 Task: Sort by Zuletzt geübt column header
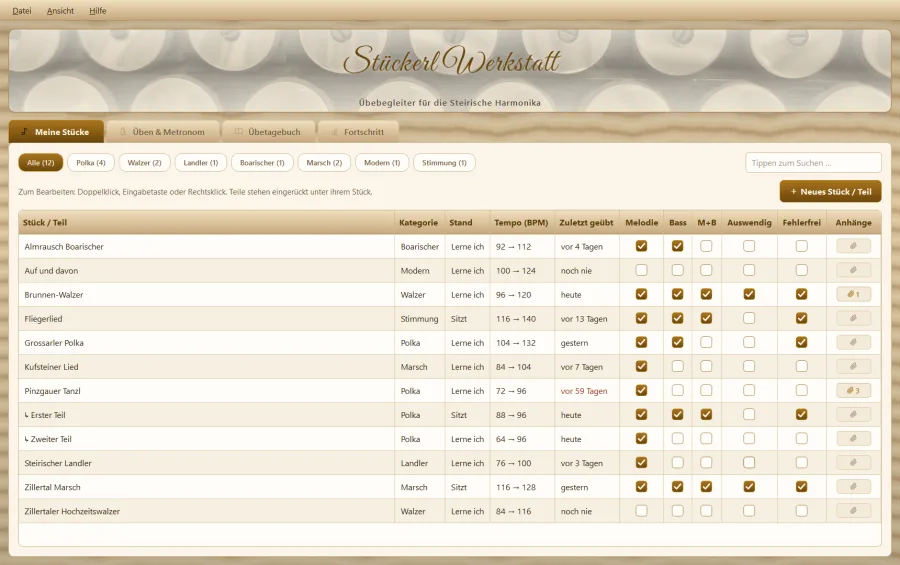(x=587, y=223)
